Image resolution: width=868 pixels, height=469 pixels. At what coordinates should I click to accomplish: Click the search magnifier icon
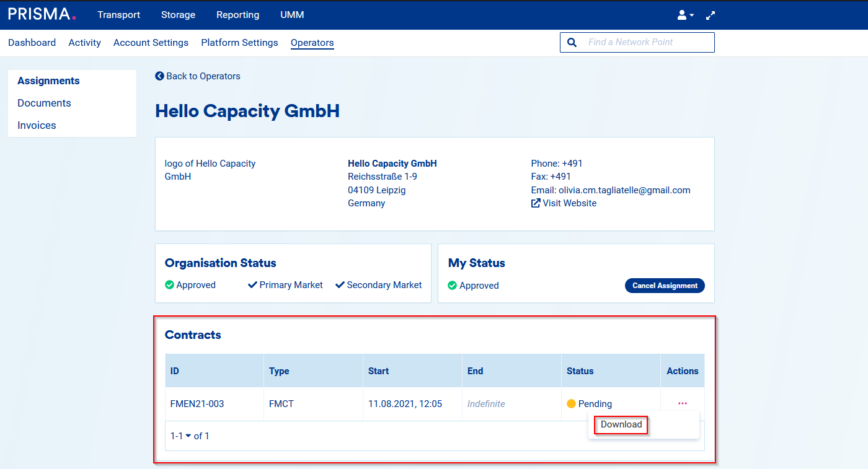click(x=572, y=42)
